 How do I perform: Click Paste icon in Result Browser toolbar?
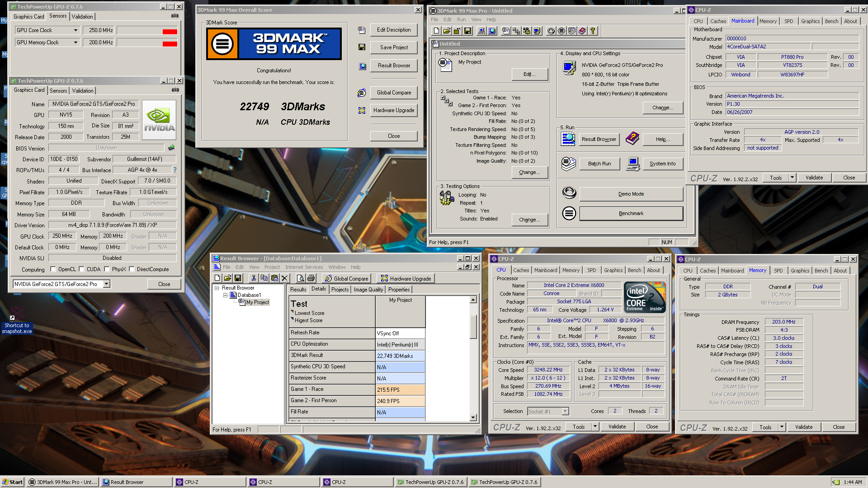pos(274,278)
